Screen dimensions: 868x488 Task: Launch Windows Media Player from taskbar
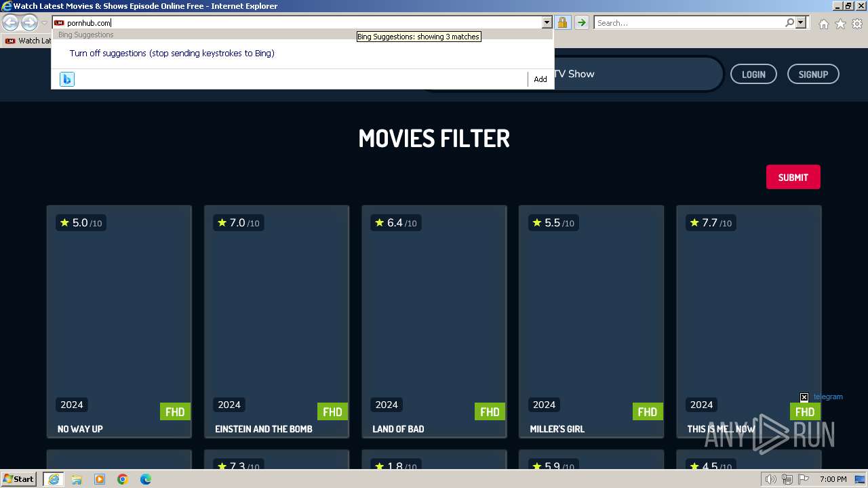coord(100,479)
